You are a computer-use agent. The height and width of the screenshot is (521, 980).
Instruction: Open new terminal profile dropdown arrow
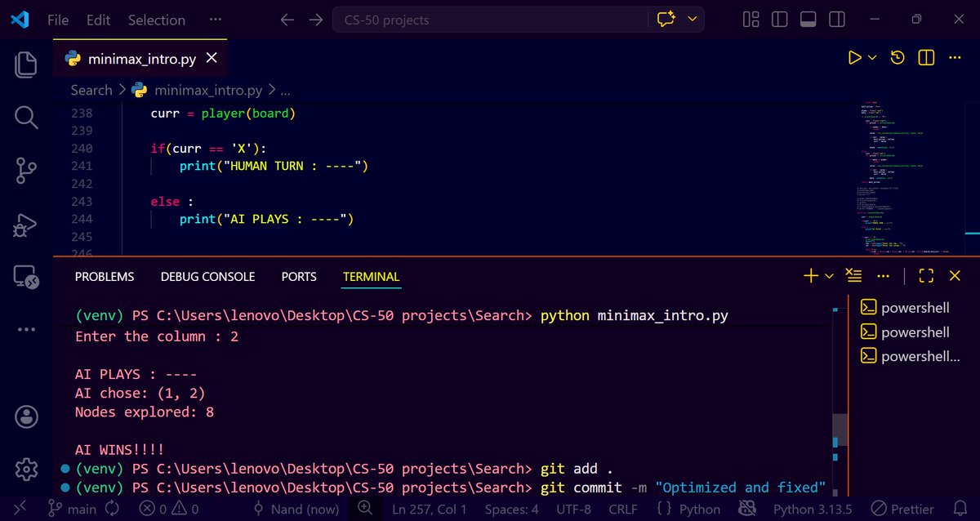click(x=829, y=276)
